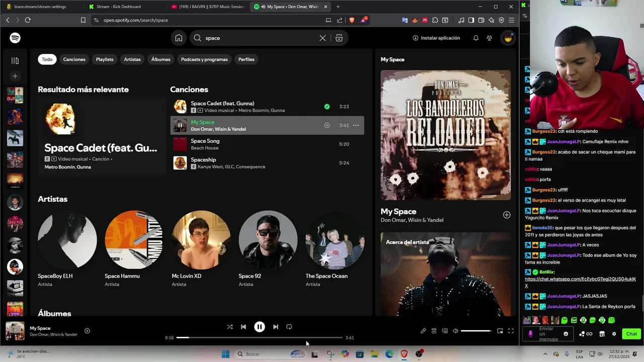Adjust the Spotify volume slider

(476, 331)
